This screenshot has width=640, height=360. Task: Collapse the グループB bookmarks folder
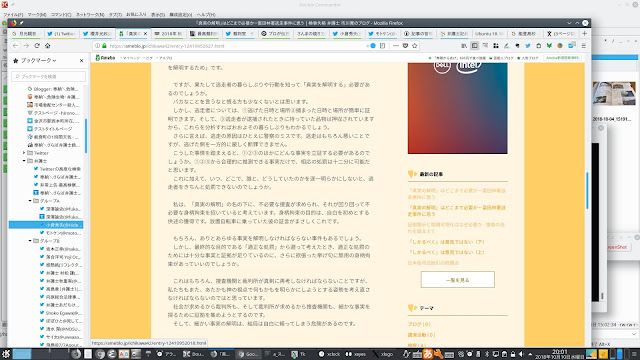(x=30, y=241)
